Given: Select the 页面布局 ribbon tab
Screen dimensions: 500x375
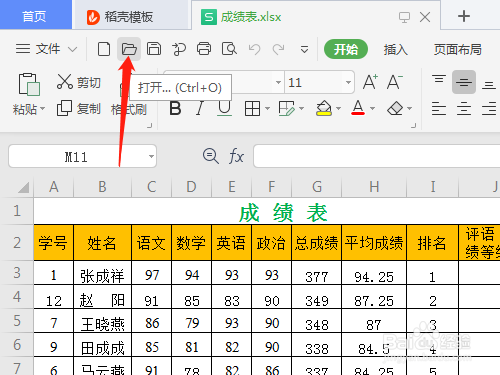Looking at the screenshot, I should [x=457, y=50].
